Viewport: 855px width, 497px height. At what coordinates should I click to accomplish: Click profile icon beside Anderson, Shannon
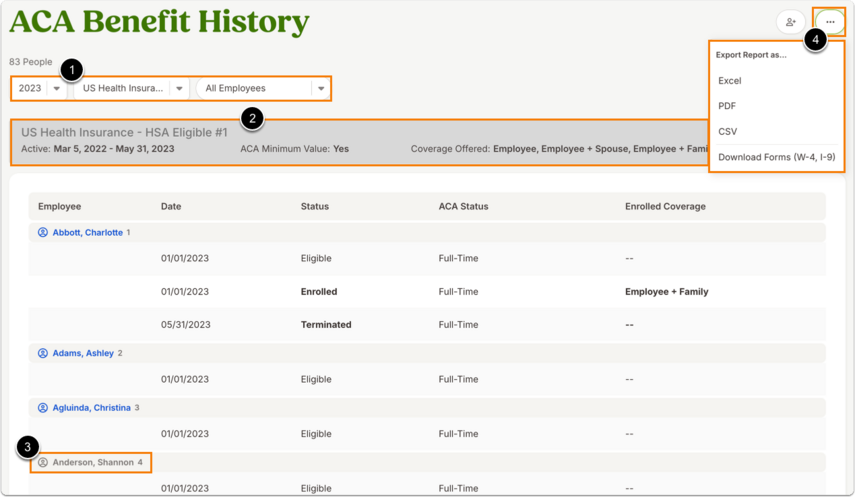click(43, 462)
